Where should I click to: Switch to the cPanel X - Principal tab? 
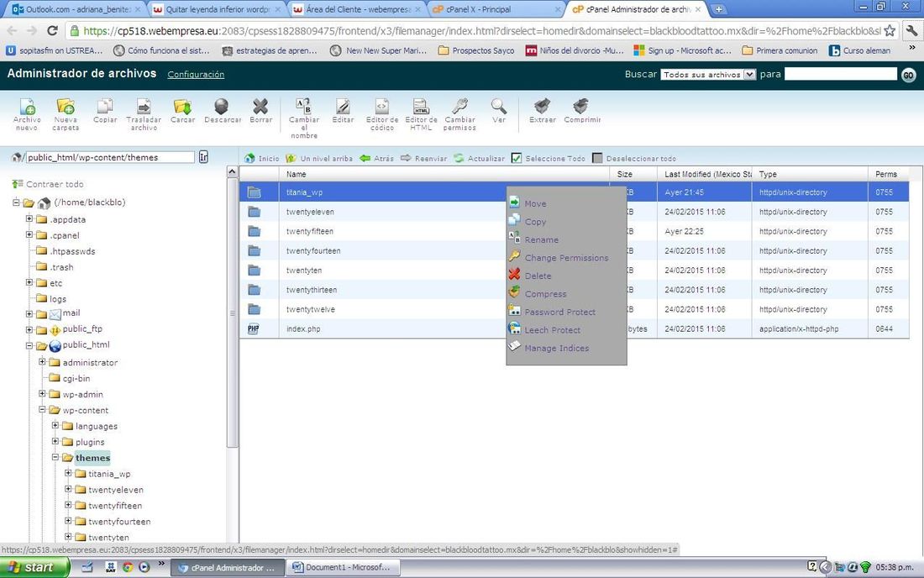495,9
